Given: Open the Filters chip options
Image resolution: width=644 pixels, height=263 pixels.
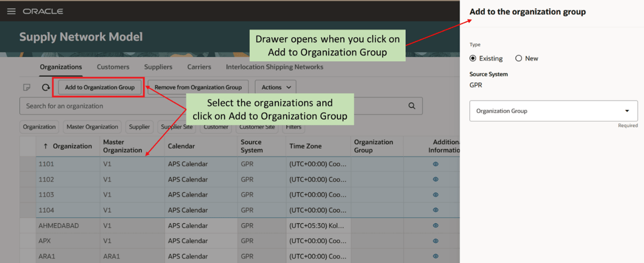Looking at the screenshot, I should tap(293, 127).
